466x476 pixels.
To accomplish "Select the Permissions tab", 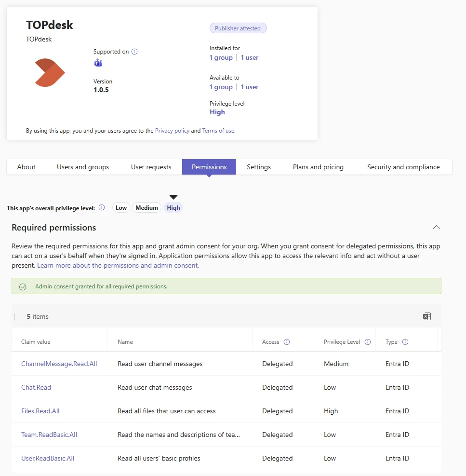I will 209,167.
